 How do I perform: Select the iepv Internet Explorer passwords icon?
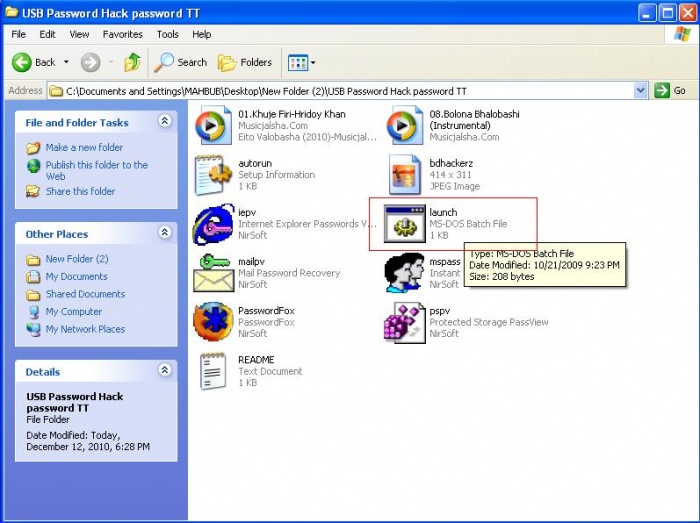pyautogui.click(x=213, y=224)
